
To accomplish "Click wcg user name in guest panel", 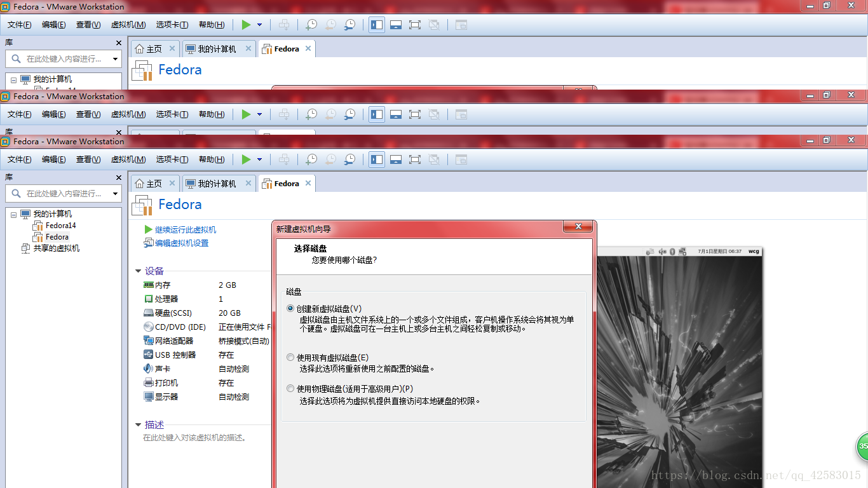I will [x=754, y=252].
